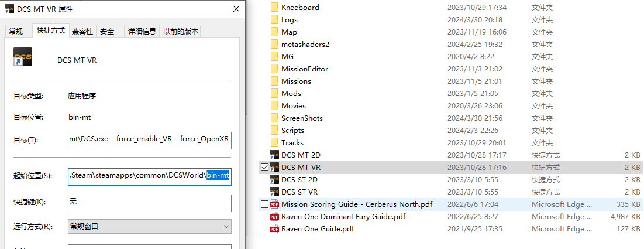Select the metashaders2 folder name
This screenshot has width=644, height=249.
(305, 44)
